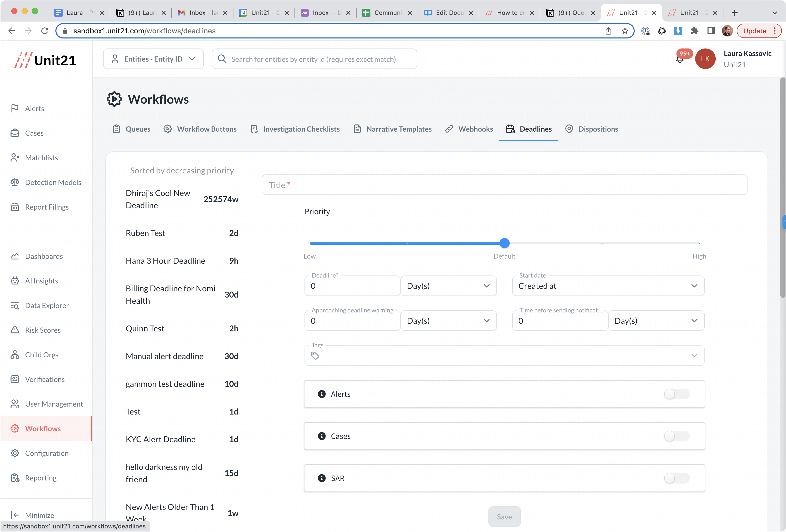Click the SAR info icon
This screenshot has height=532, width=786.
(x=322, y=478)
